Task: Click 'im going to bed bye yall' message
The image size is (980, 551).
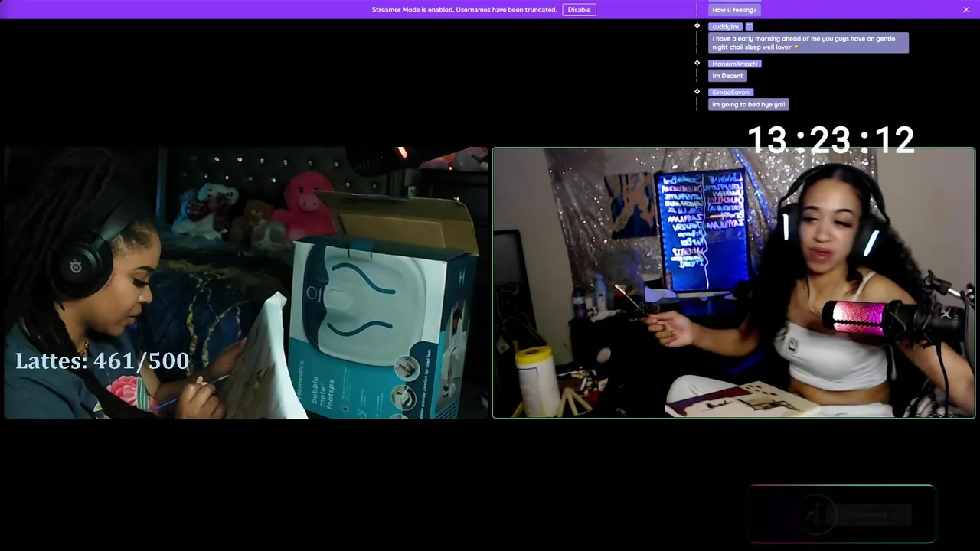Action: [x=749, y=105]
